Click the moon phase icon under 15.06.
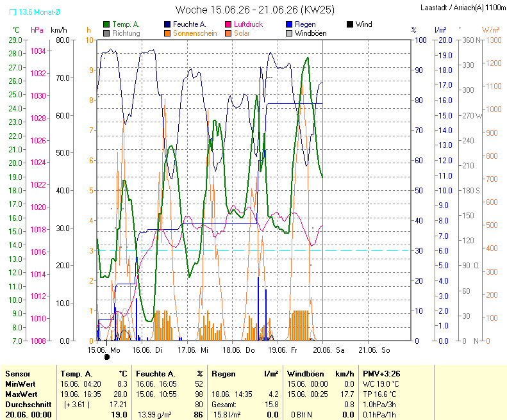This screenshot has width=507, height=420. 106,357
